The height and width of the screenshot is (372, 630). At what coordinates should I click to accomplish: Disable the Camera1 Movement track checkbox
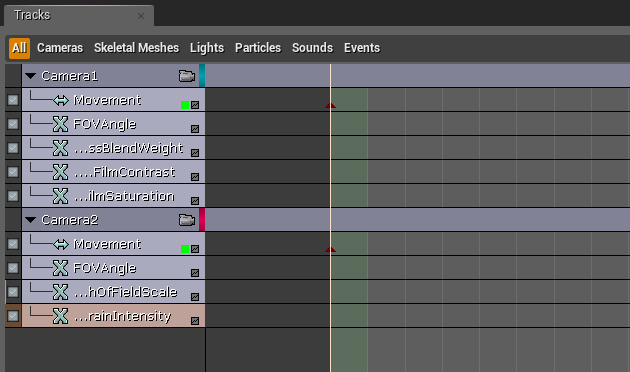[13, 100]
